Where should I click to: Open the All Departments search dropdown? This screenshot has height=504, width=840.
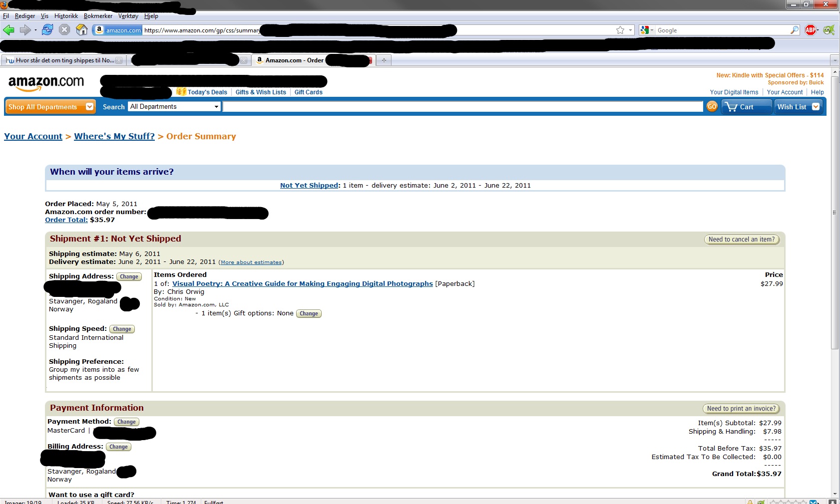tap(174, 107)
